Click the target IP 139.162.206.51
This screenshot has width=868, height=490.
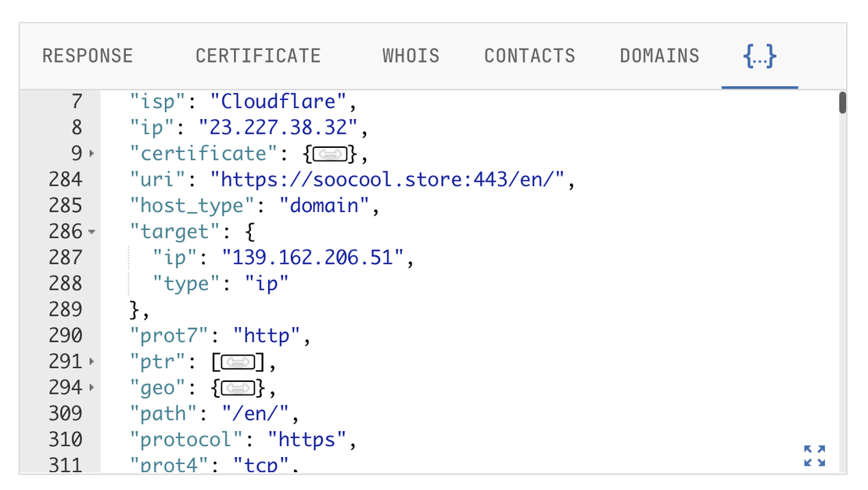click(313, 258)
